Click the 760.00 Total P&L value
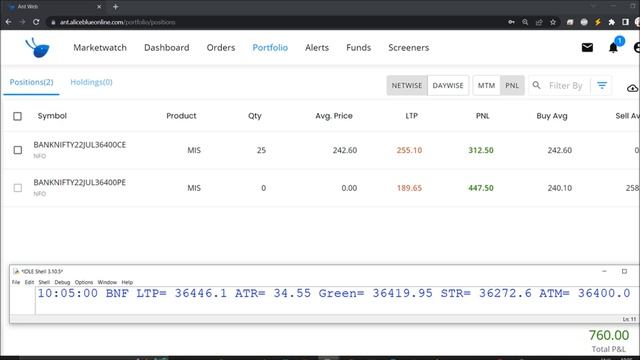Image resolution: width=640 pixels, height=360 pixels. click(609, 335)
